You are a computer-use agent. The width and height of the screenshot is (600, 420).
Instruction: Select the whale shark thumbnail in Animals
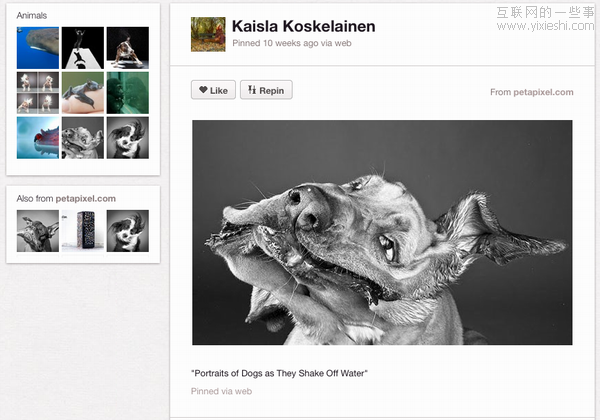point(38,47)
